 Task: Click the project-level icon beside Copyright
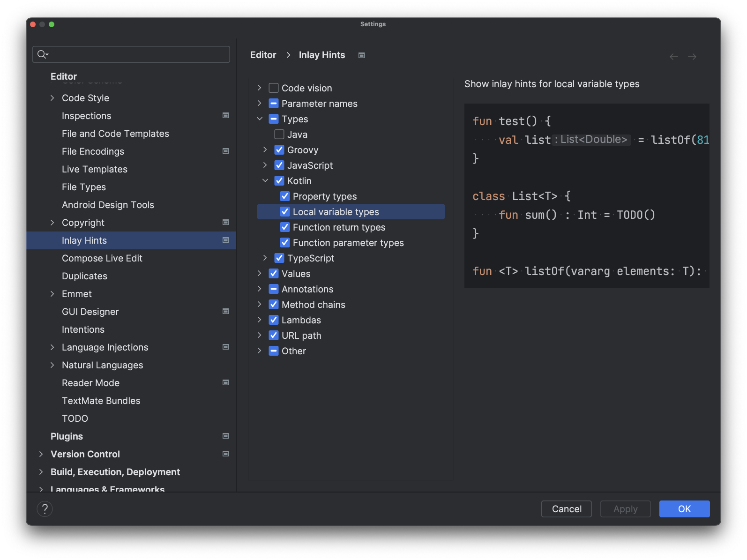click(x=226, y=222)
